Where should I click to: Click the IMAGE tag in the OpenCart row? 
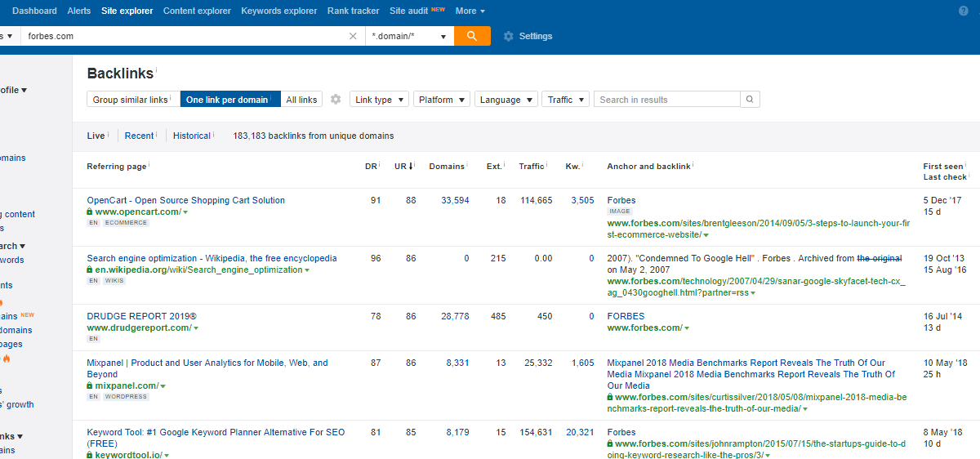(620, 211)
